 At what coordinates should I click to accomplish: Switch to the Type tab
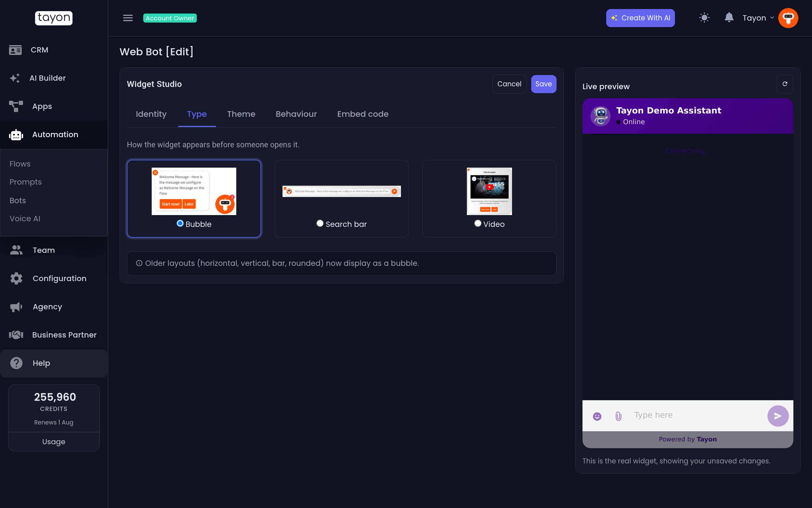[x=197, y=114]
